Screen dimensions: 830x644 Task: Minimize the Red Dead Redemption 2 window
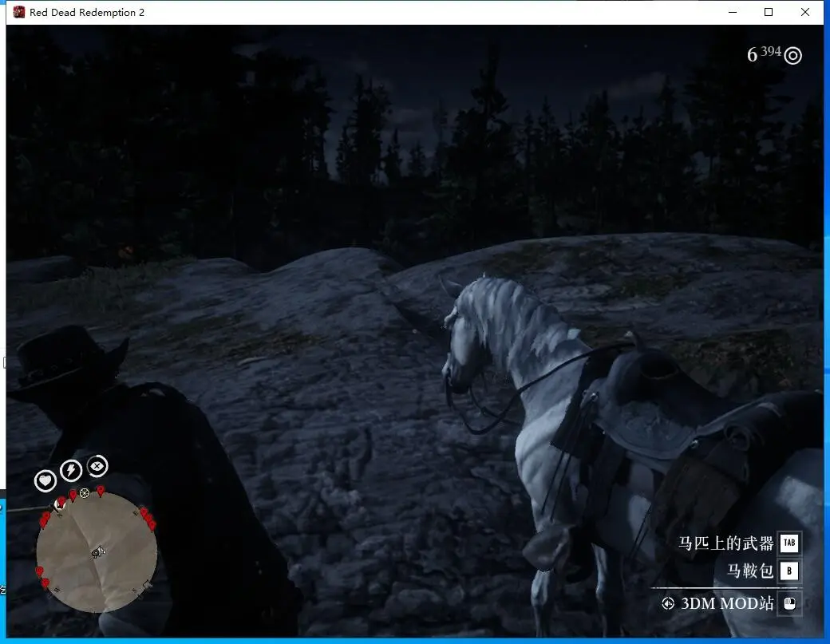(733, 12)
